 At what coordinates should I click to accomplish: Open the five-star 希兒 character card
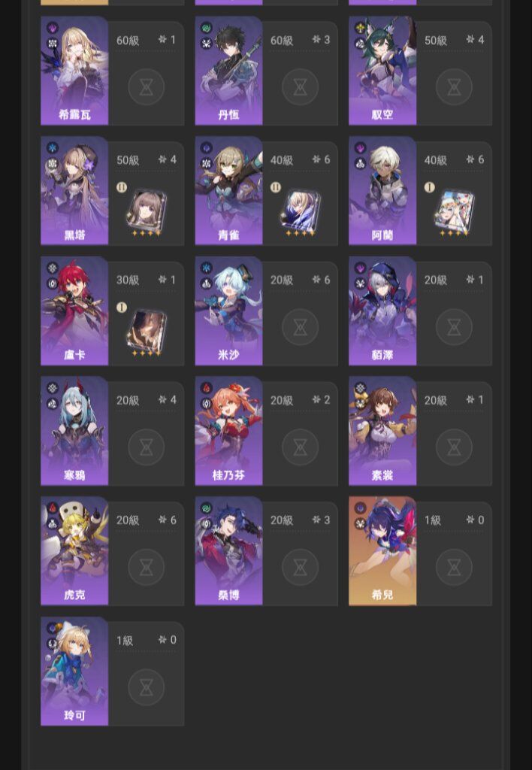pos(382,551)
